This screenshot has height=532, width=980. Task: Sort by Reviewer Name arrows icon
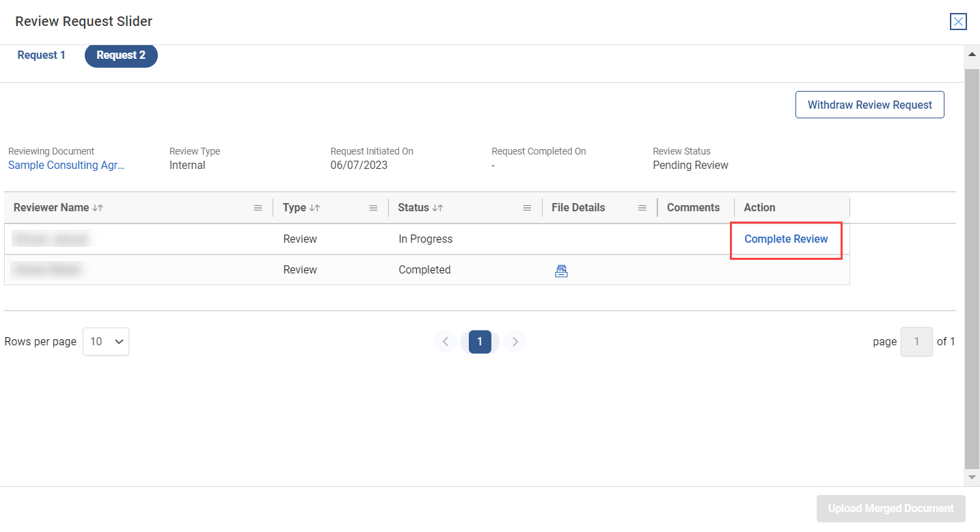tap(98, 208)
